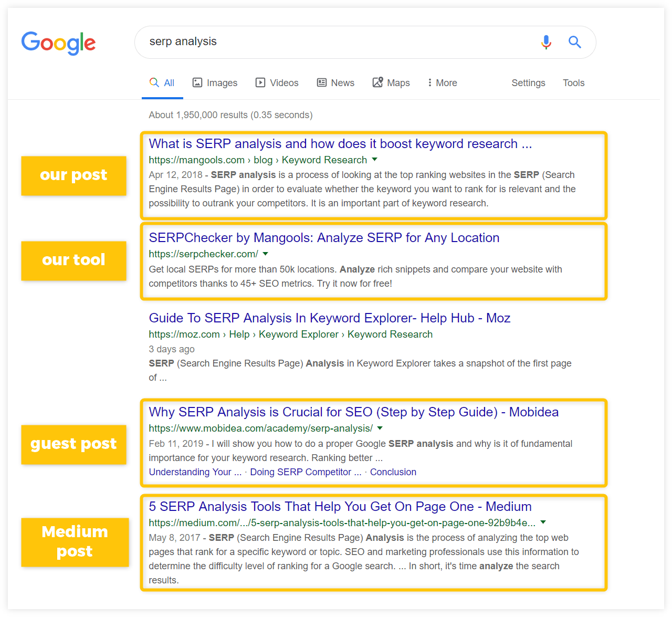Expand the mangools.com result dropdown arrow
This screenshot has width=672, height=617.
coord(374,159)
